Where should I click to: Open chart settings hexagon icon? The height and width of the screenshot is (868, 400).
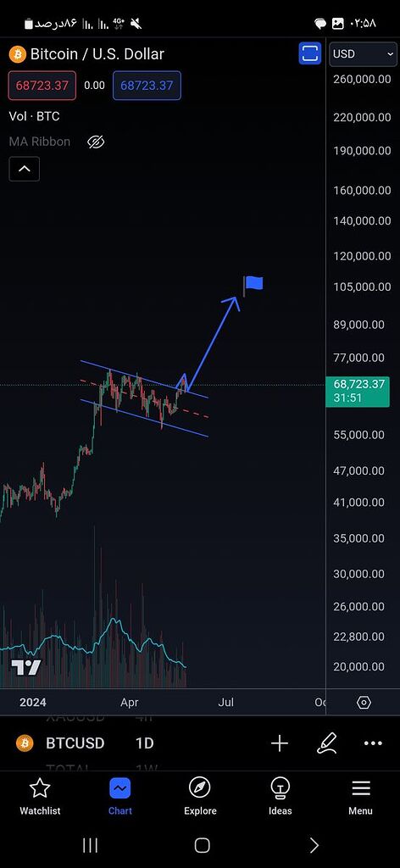pyautogui.click(x=364, y=703)
